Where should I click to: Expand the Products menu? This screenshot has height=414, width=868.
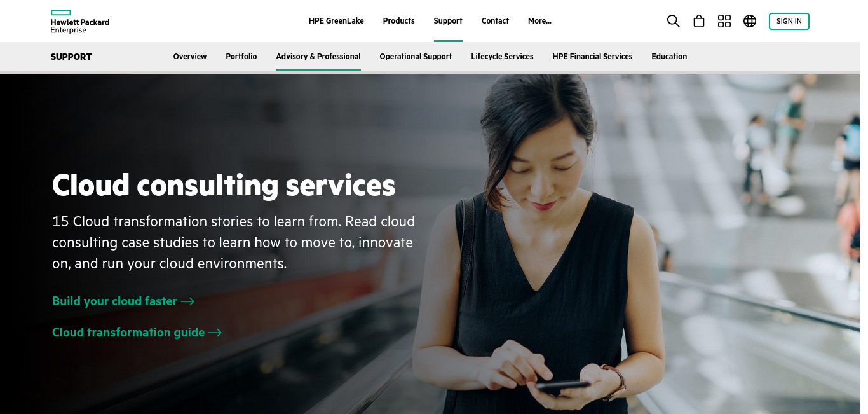point(398,21)
